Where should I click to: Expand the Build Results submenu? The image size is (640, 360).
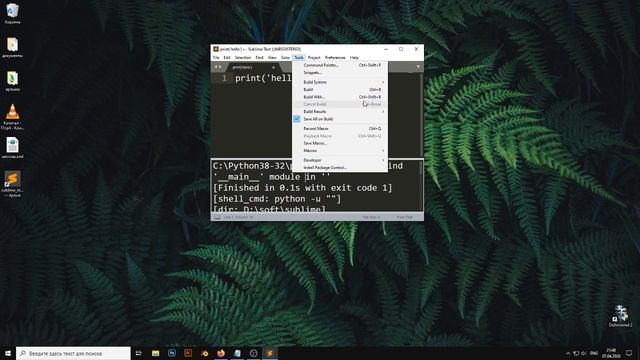(340, 111)
